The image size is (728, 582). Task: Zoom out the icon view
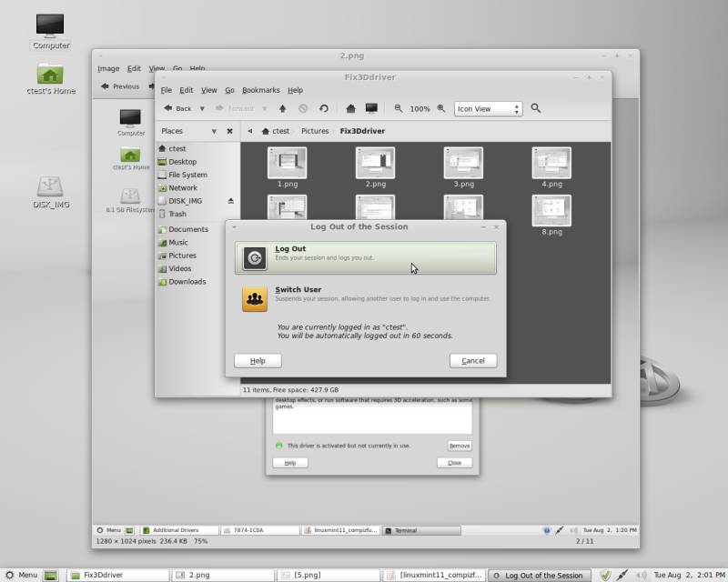click(398, 108)
